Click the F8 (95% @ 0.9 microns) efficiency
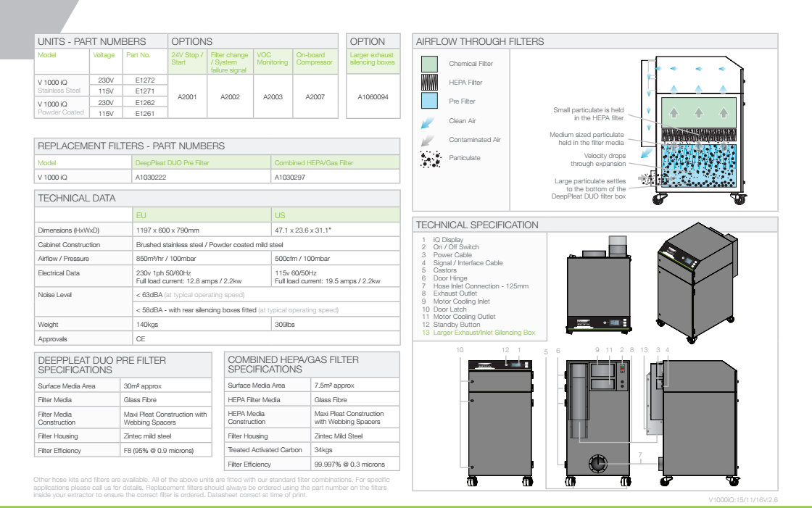The width and height of the screenshot is (812, 508). (159, 451)
